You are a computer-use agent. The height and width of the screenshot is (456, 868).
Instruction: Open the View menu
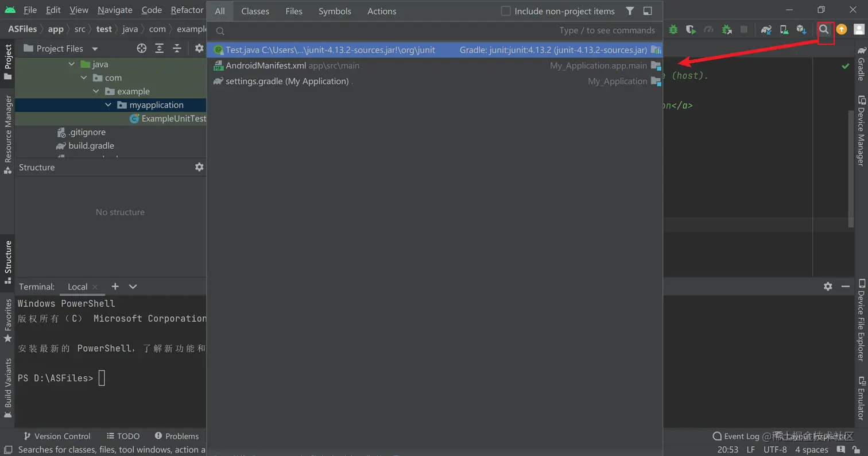tap(79, 10)
